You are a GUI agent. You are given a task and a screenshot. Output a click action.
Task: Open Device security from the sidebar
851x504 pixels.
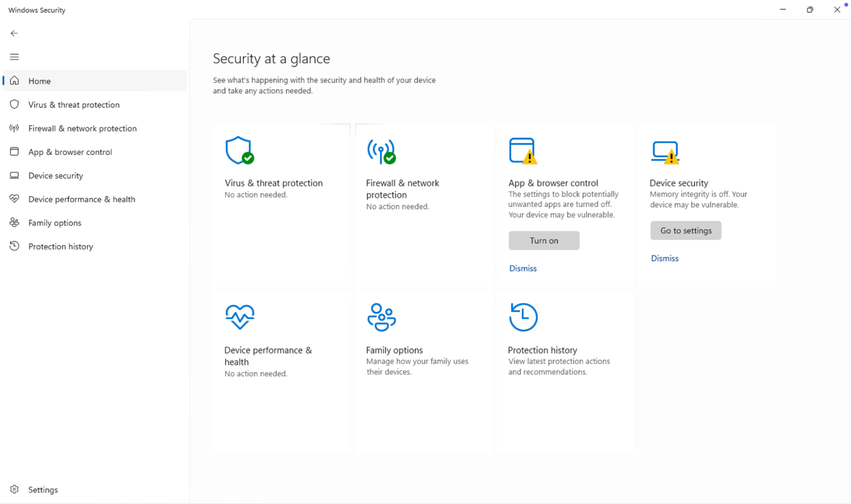55,175
